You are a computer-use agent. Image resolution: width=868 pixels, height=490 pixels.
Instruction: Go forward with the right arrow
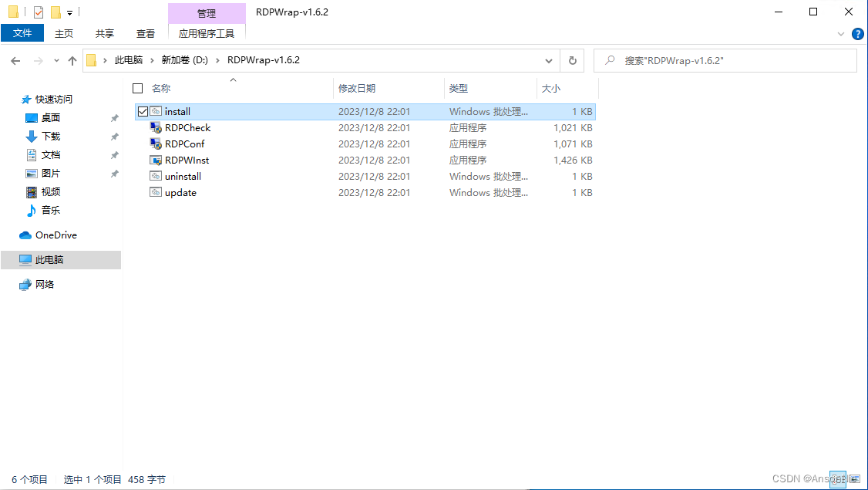[39, 60]
